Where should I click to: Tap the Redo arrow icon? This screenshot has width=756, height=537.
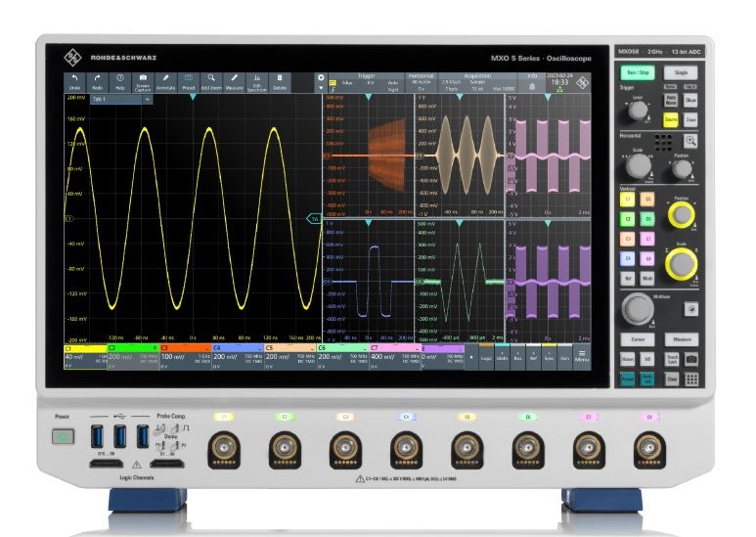(x=98, y=82)
